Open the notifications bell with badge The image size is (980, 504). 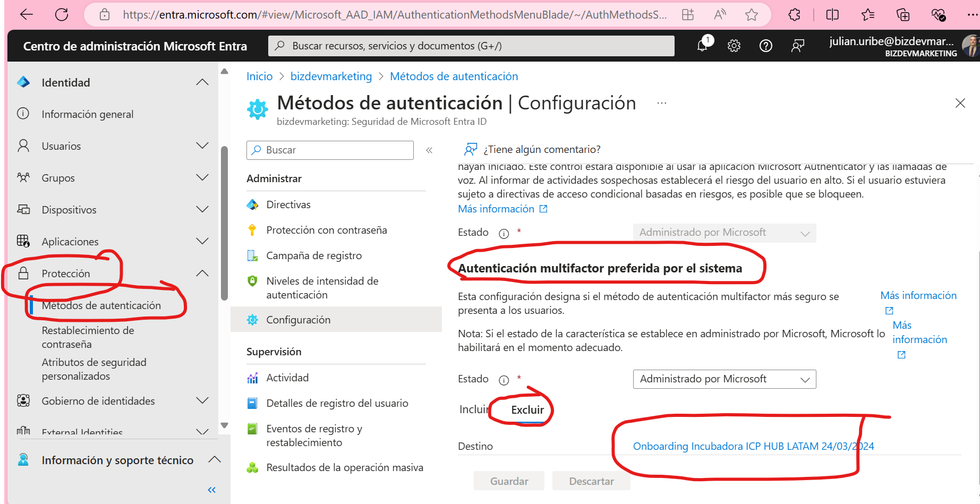point(703,45)
